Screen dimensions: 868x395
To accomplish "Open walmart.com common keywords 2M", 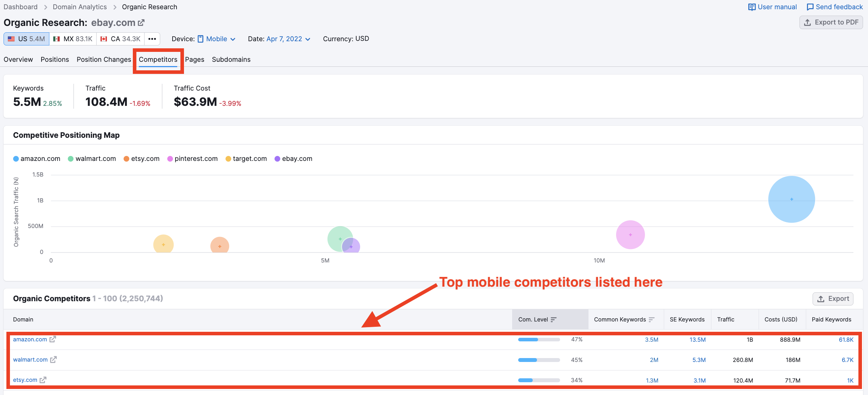I will (654, 360).
